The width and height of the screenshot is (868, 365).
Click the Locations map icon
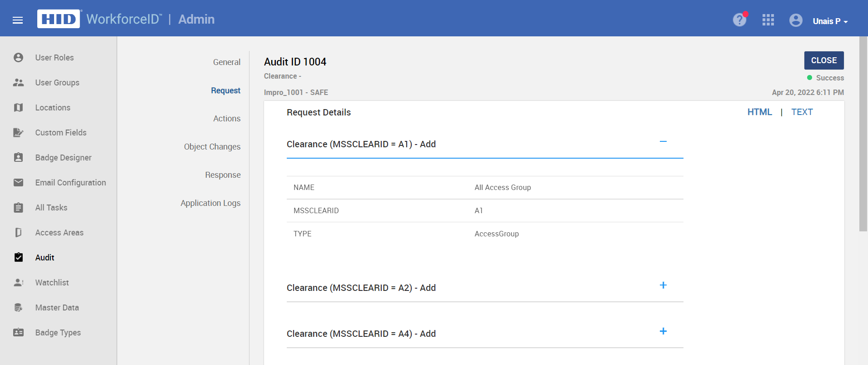click(x=18, y=107)
